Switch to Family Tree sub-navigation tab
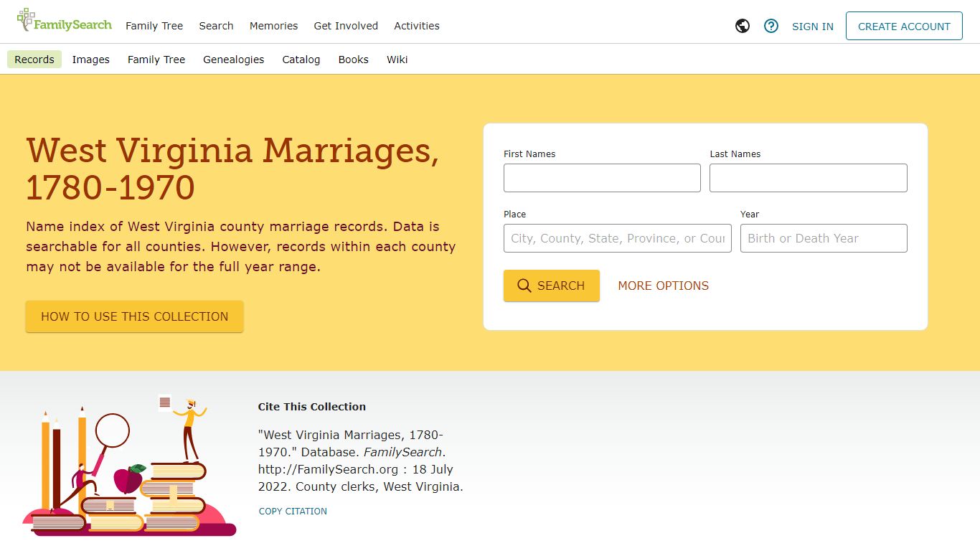980x551 pixels. coord(156,60)
